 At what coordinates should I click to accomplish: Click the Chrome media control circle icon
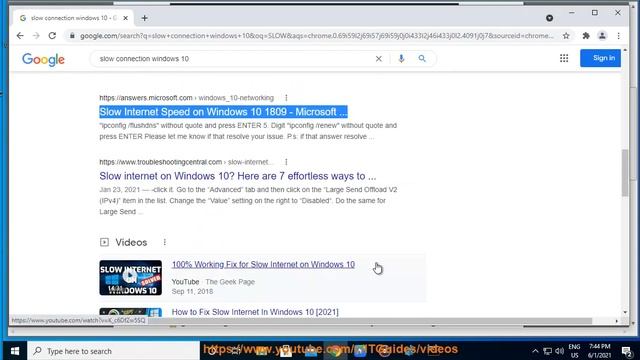pyautogui.click(x=549, y=18)
